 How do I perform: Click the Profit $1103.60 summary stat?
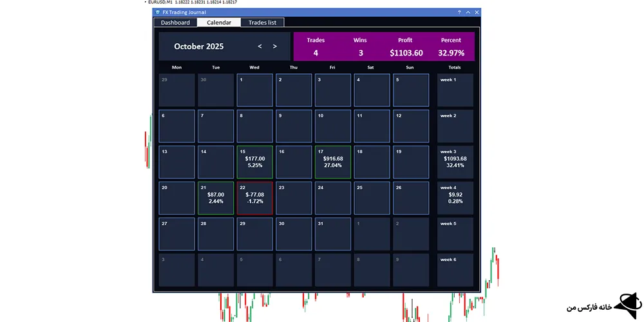[x=406, y=47]
